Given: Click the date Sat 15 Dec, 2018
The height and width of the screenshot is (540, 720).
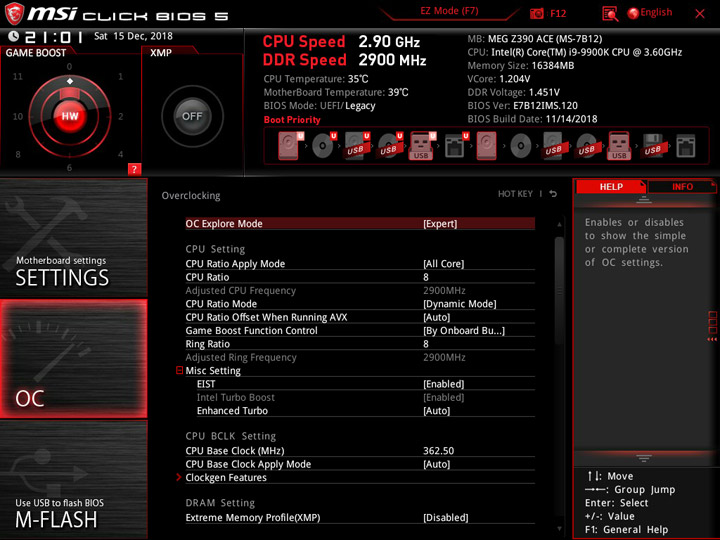Looking at the screenshot, I should point(133,36).
